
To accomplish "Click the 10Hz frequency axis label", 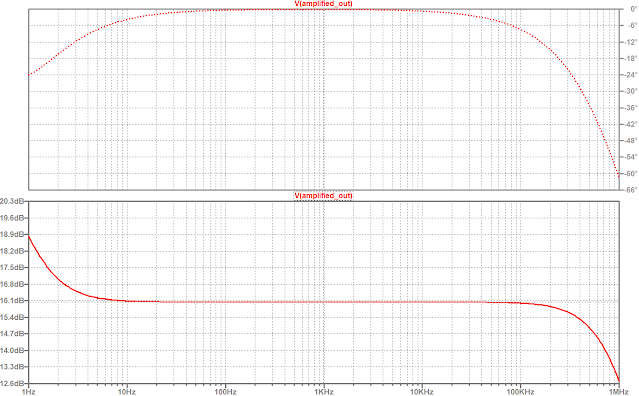I will [126, 392].
